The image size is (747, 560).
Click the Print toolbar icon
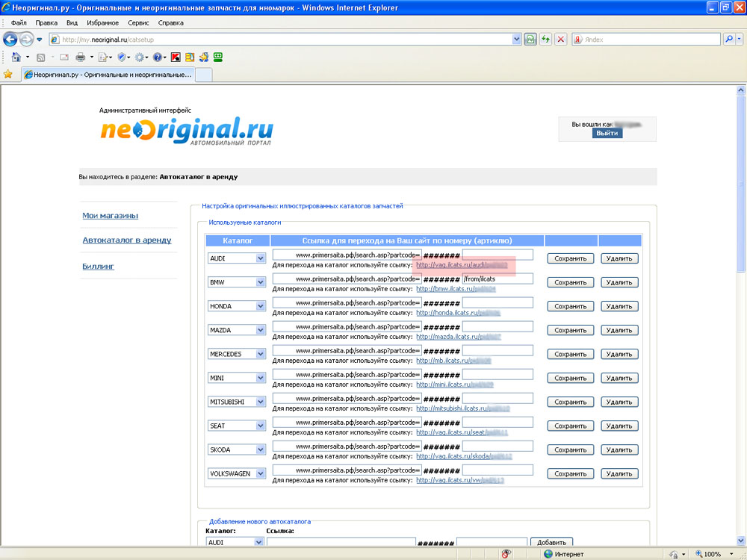[x=81, y=57]
